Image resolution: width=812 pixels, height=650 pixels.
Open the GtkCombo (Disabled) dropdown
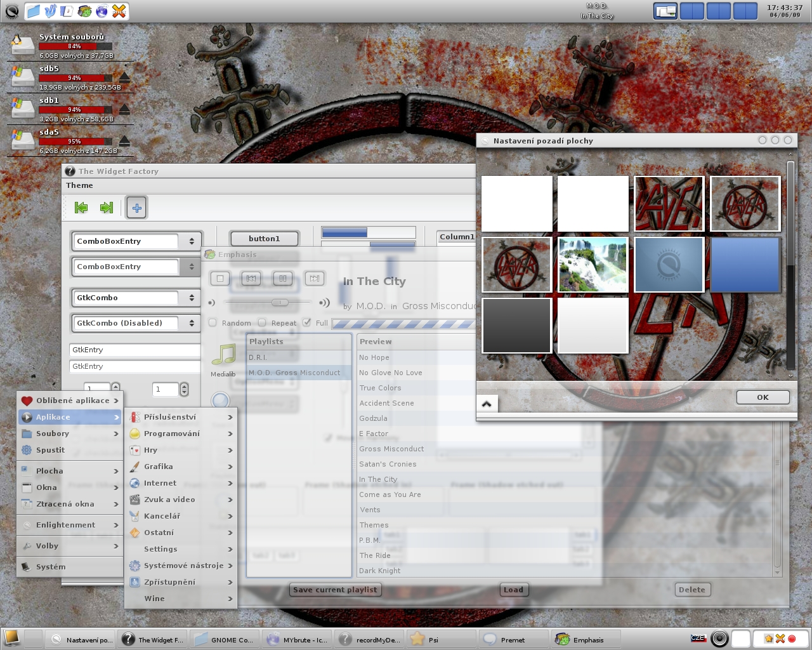(192, 323)
